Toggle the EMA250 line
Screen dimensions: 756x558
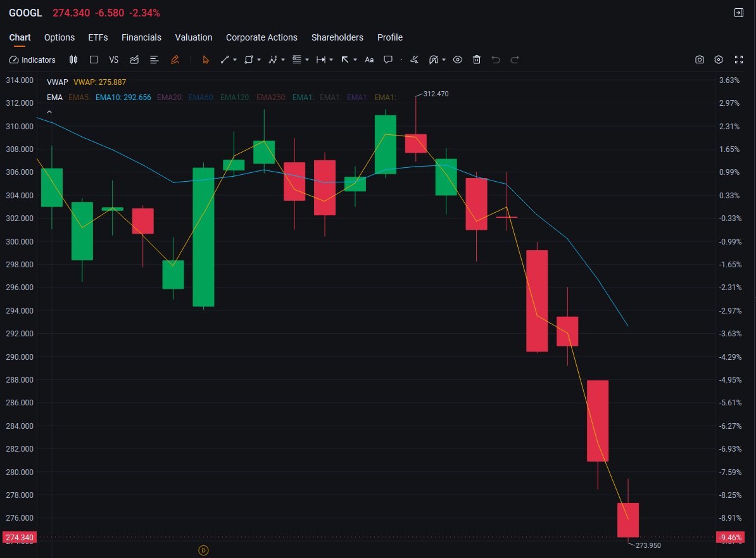272,98
